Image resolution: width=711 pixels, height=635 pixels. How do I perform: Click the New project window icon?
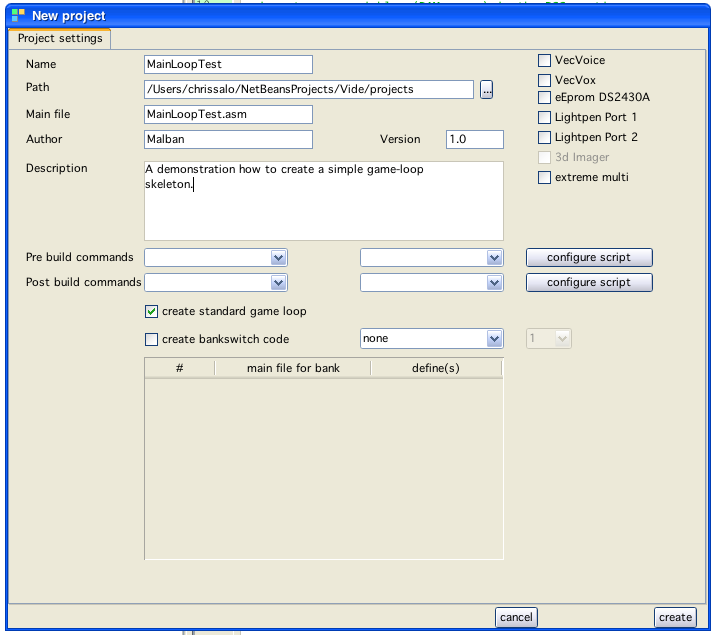coord(17,15)
